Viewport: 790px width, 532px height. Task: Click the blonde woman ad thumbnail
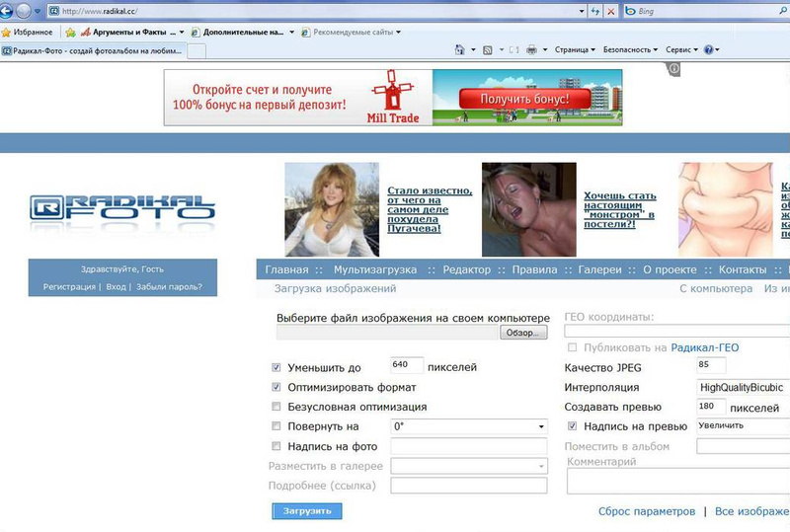click(332, 209)
